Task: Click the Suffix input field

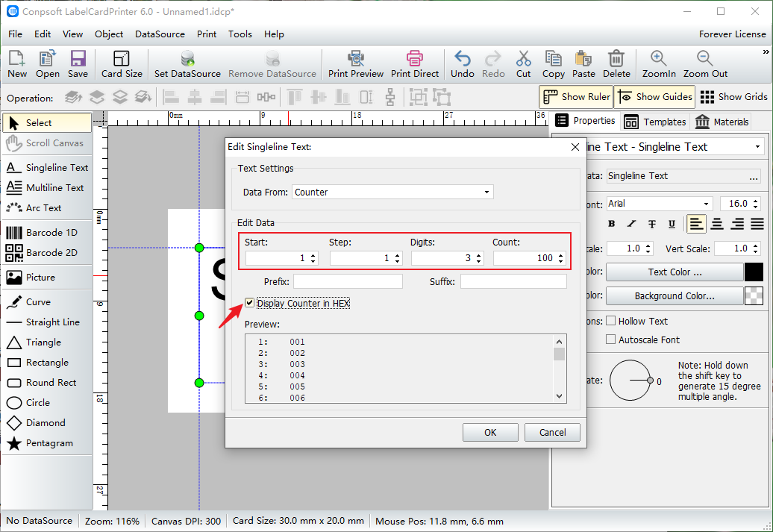Action: 513,281
